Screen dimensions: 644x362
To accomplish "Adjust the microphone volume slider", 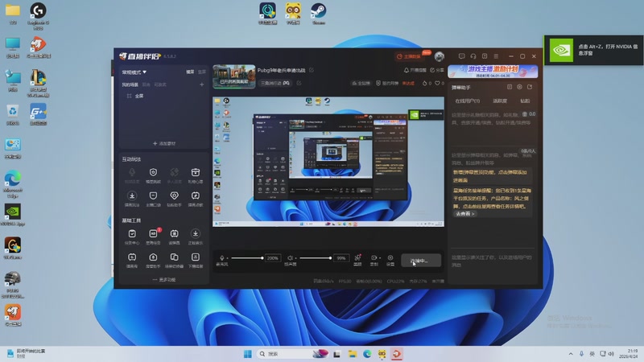I will [247, 258].
